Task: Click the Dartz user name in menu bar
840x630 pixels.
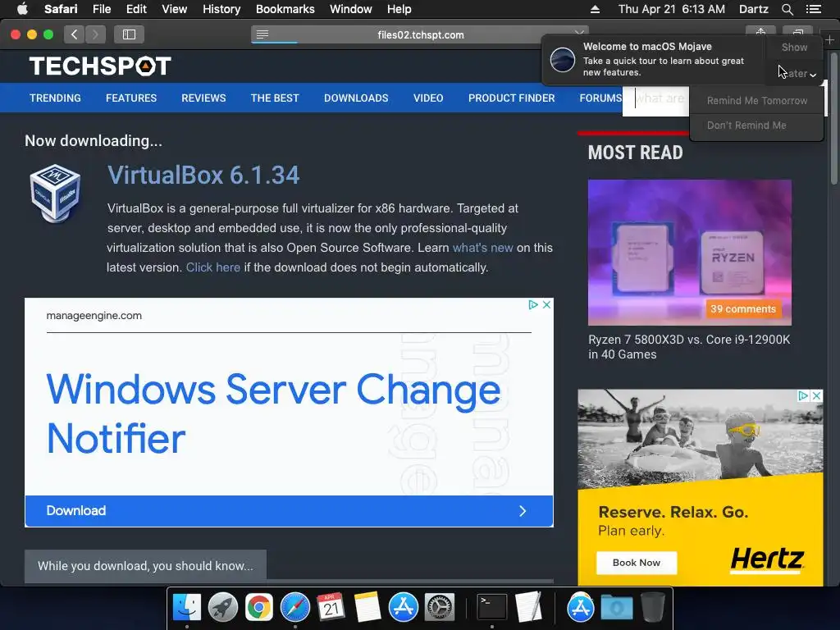Action: 753,9
